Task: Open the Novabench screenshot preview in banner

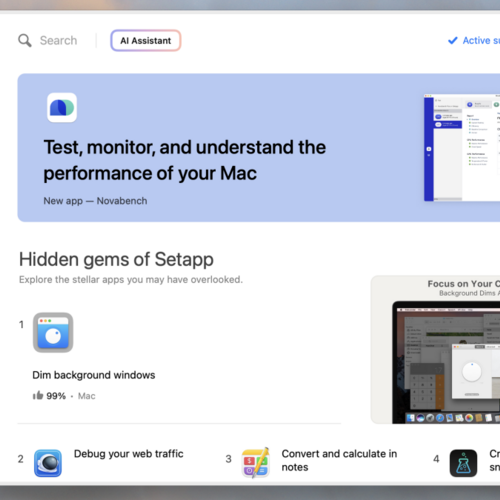Action: [462, 148]
